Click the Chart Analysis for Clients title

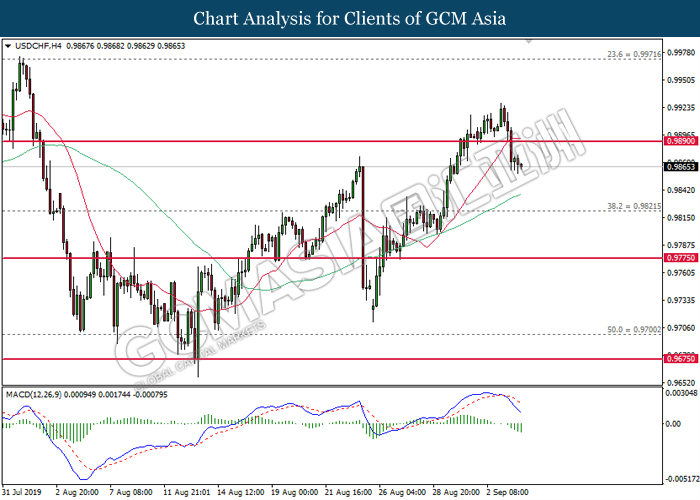point(350,18)
